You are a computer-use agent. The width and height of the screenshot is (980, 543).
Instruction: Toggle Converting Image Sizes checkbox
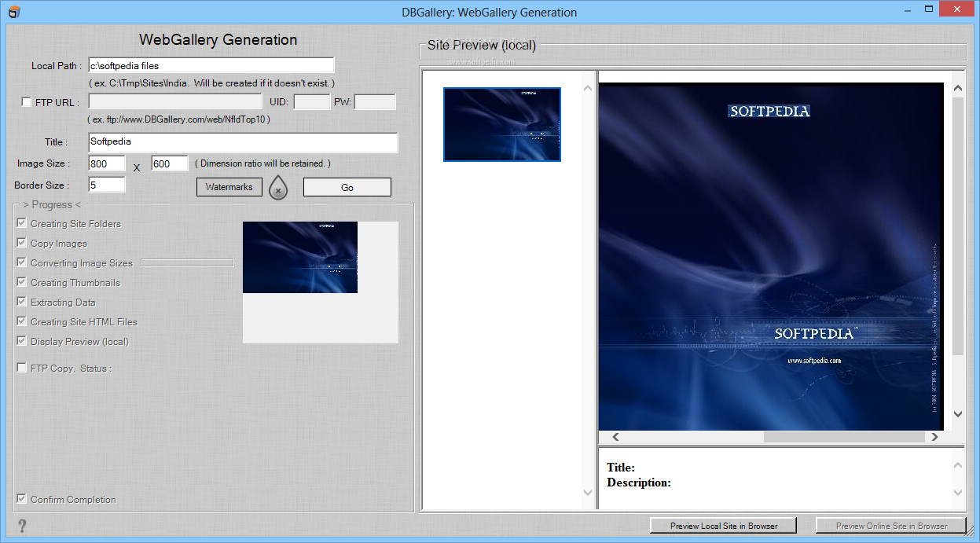point(22,262)
